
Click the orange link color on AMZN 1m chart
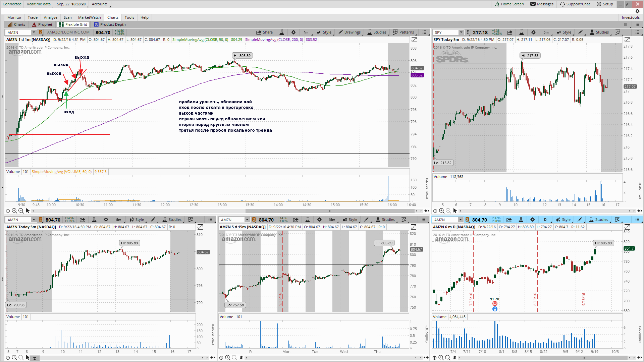coord(41,32)
